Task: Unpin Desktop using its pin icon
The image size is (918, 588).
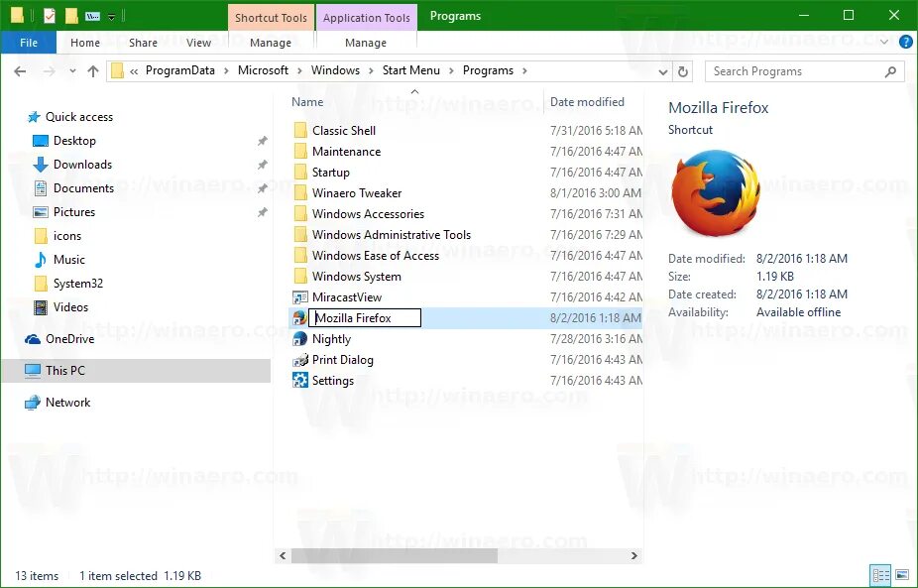Action: (x=263, y=141)
